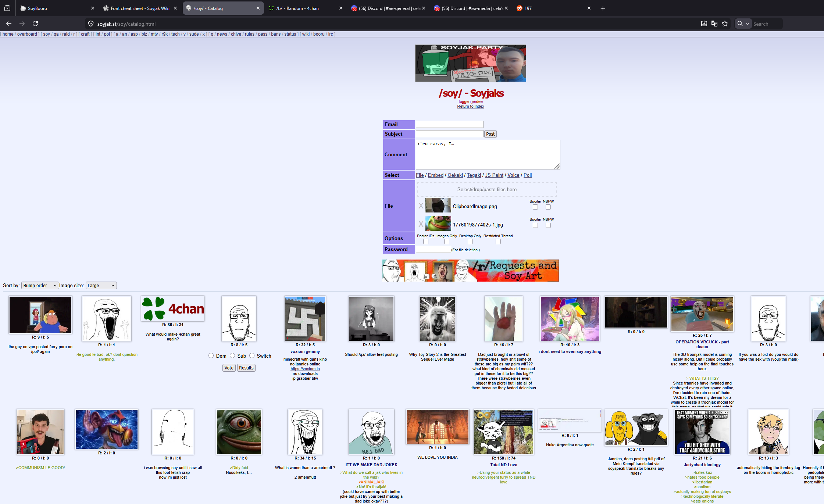Switch to the SoyBooru tab
Viewport: 824px width, 504px height.
[55, 8]
